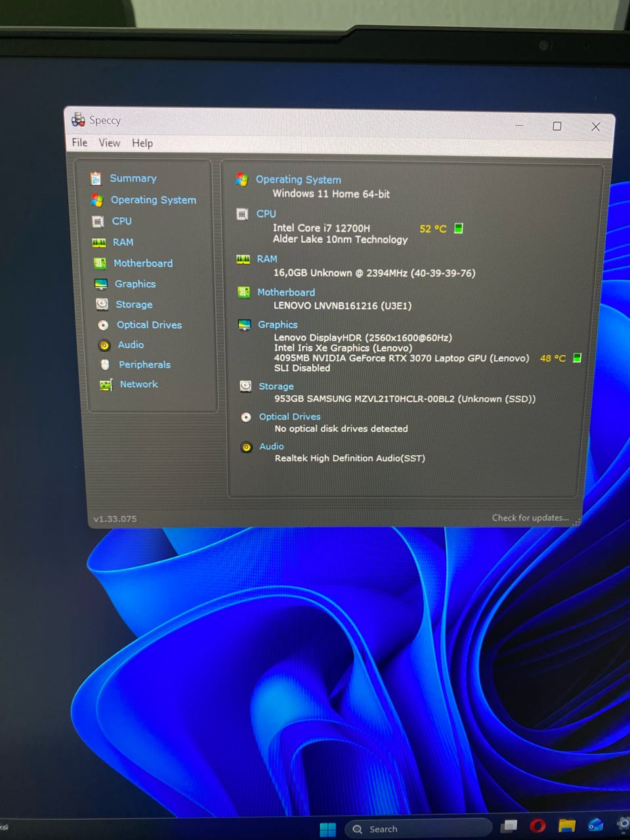Click the Operating System sidebar icon
The width and height of the screenshot is (630, 840).
click(x=97, y=200)
